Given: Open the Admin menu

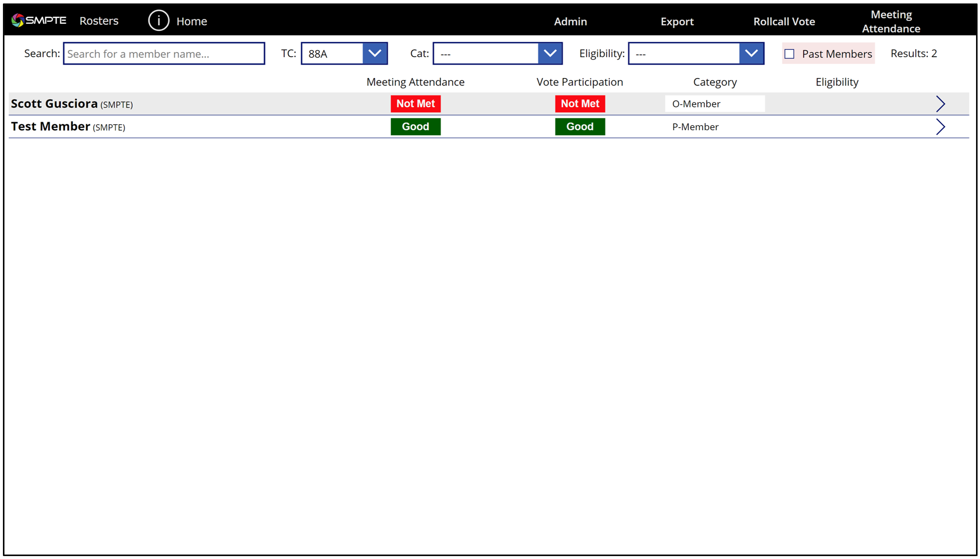Looking at the screenshot, I should tap(570, 21).
